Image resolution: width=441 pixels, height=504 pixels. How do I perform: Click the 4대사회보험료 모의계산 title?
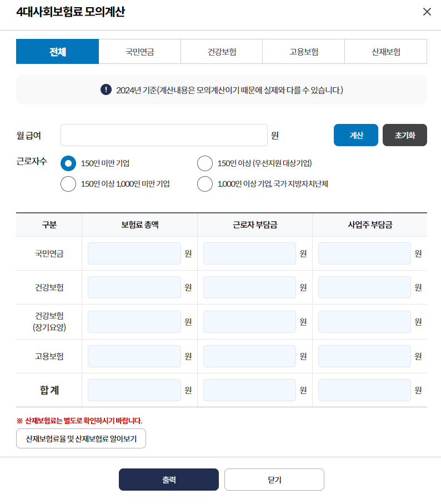coord(71,12)
